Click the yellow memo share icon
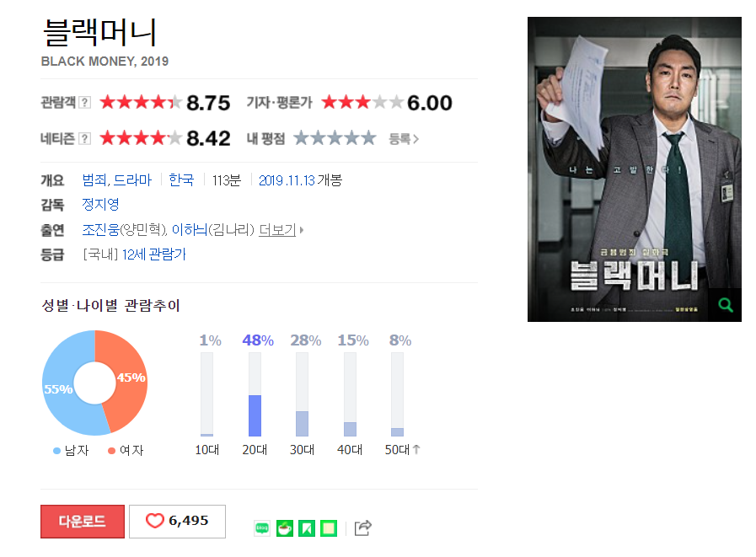 [x=329, y=528]
